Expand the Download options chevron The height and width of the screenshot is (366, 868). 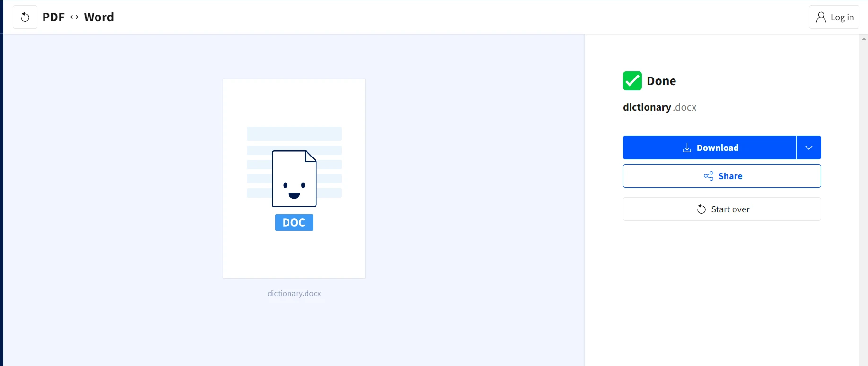pyautogui.click(x=809, y=148)
